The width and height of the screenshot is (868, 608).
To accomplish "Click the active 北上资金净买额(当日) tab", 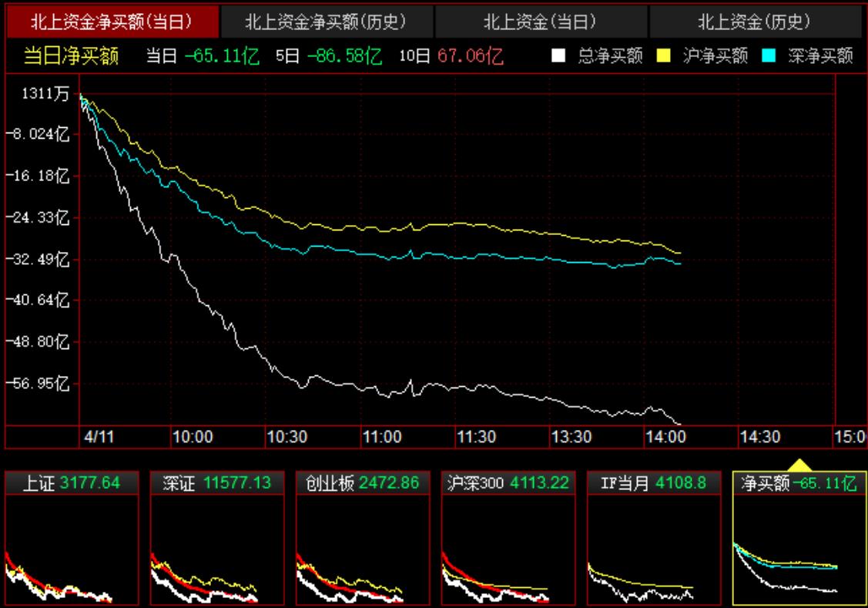I will [x=112, y=22].
